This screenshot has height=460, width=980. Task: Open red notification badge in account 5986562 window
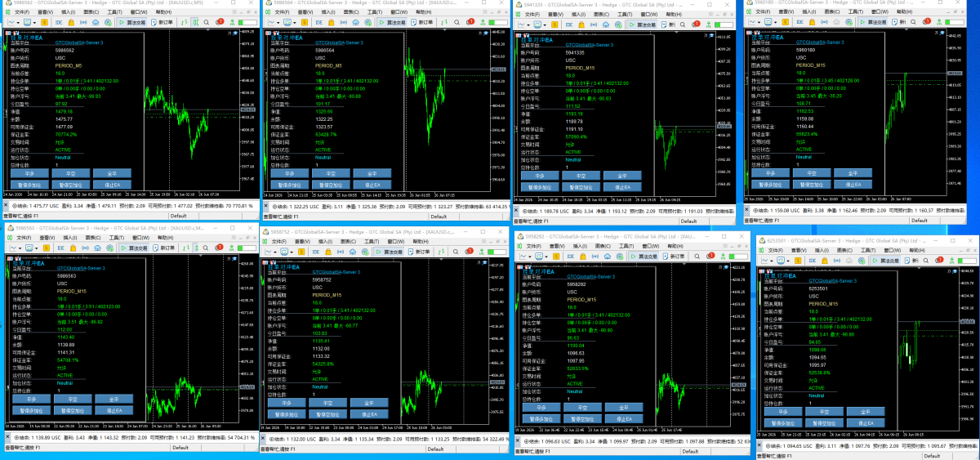point(220,21)
